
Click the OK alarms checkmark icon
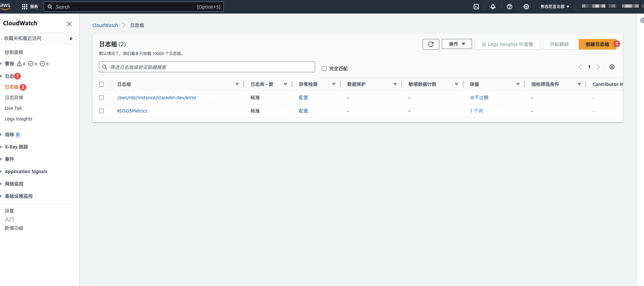(x=31, y=64)
